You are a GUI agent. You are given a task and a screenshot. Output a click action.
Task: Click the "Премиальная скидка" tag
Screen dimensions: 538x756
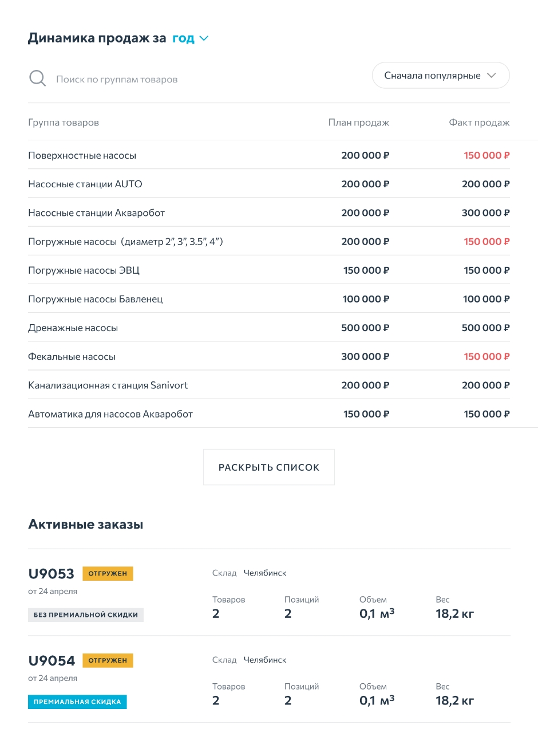pos(77,702)
